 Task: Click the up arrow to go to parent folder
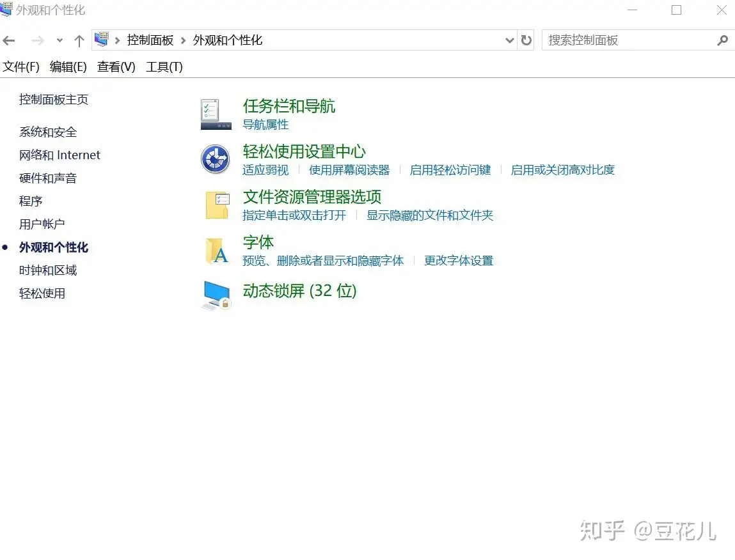click(78, 40)
